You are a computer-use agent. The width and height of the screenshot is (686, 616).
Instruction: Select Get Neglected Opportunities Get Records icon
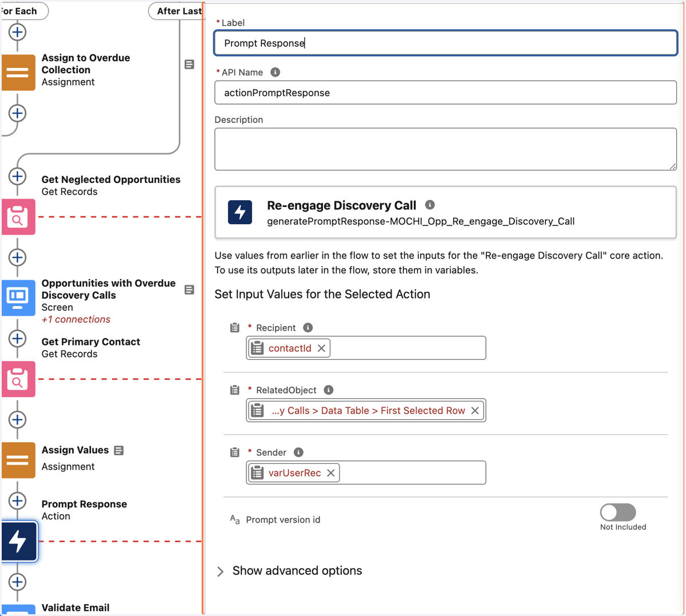[x=18, y=217]
